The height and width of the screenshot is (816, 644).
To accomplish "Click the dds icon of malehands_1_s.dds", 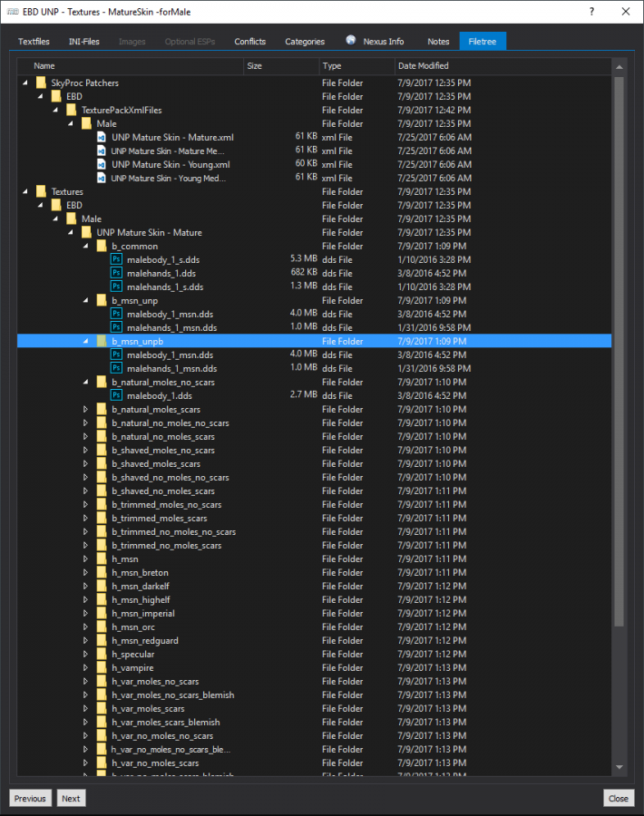I will coord(117,287).
